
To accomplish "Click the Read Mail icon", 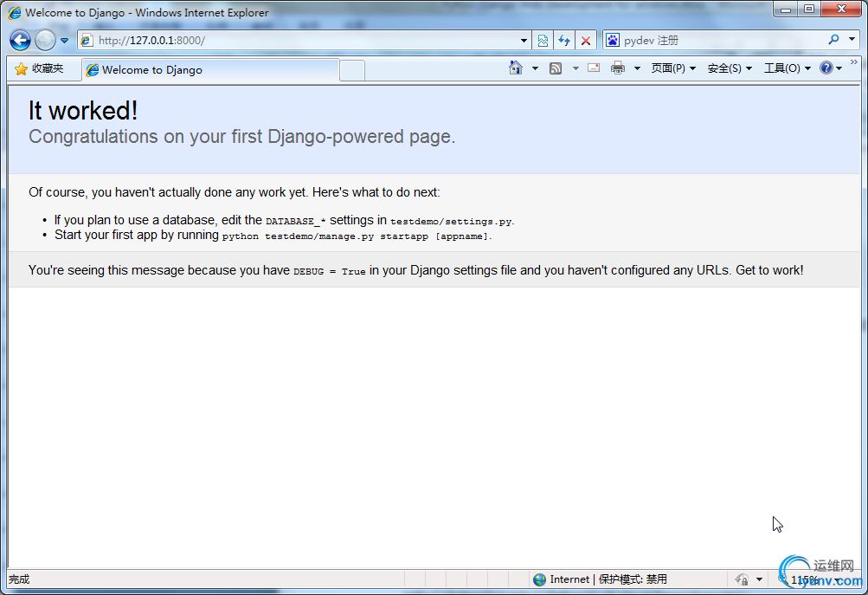I will (x=594, y=68).
